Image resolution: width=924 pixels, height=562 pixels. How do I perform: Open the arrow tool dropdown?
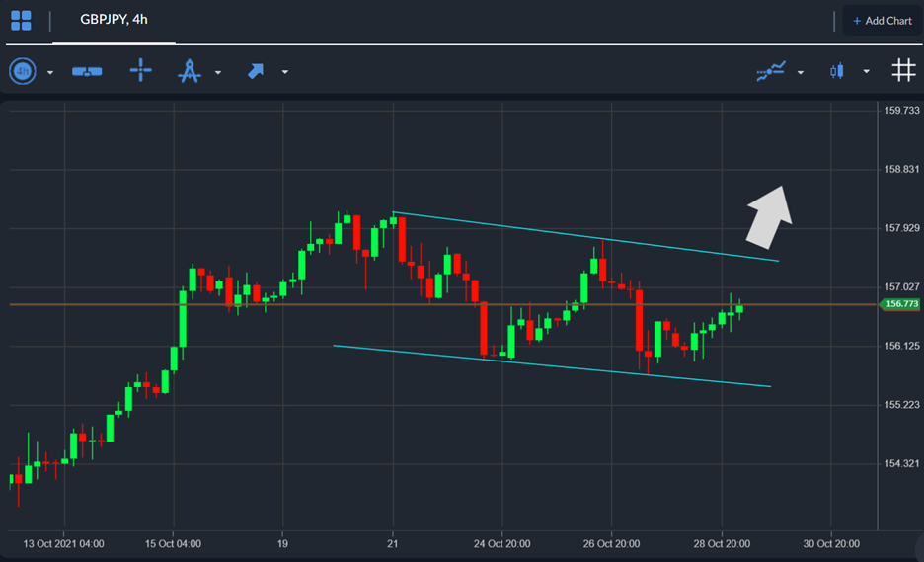285,72
